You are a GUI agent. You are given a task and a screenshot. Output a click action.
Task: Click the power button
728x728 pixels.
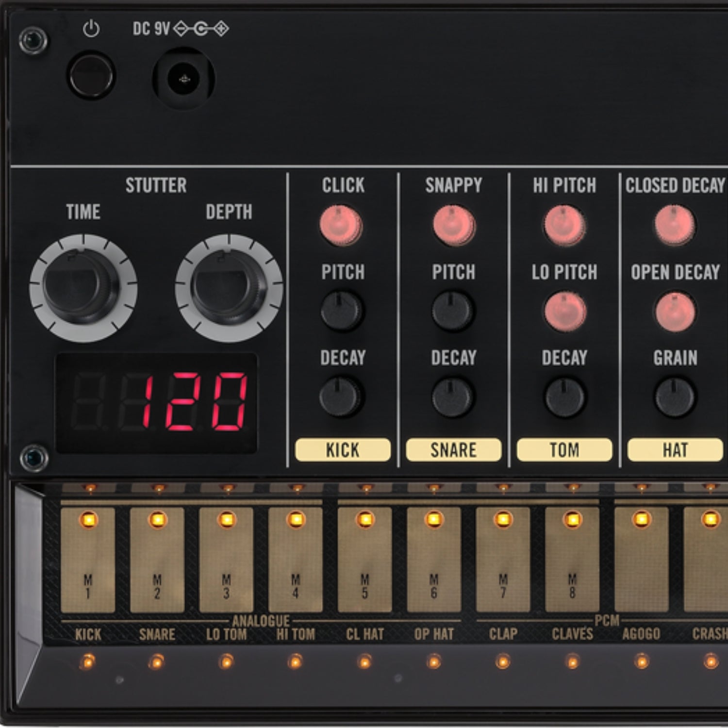point(91,76)
